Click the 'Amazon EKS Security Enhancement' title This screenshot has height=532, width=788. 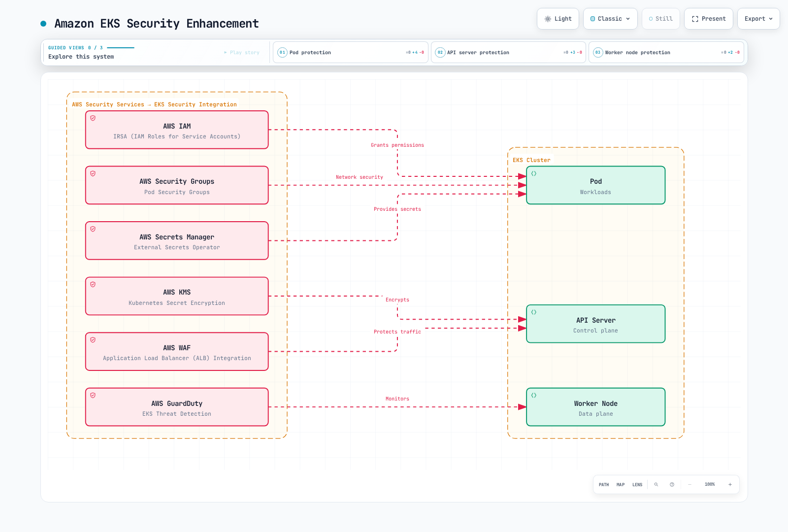coord(157,24)
